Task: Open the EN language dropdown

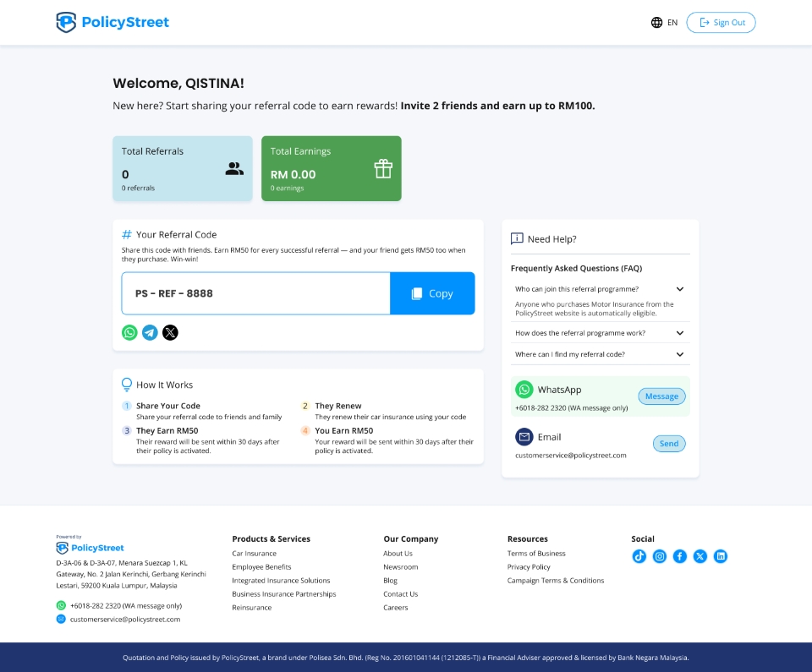Action: click(672, 22)
